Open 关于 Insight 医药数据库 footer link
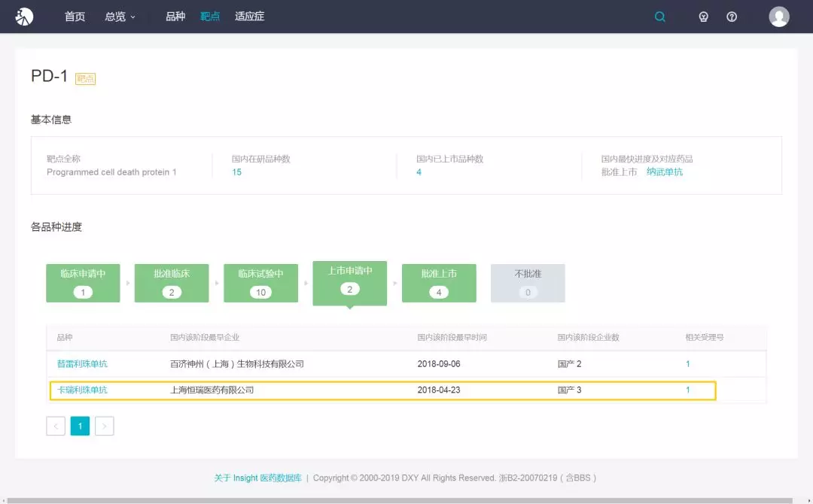The width and height of the screenshot is (813, 504). click(x=257, y=478)
